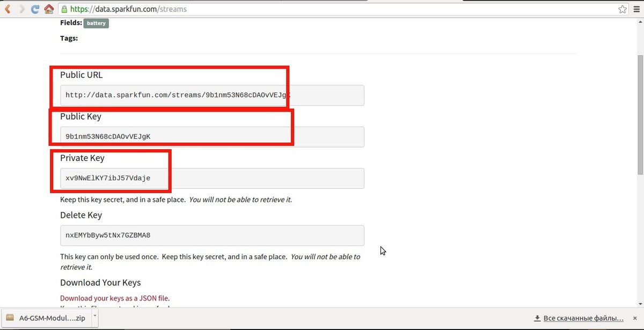Click the Fields: label
The width and height of the screenshot is (644, 330).
71,23
